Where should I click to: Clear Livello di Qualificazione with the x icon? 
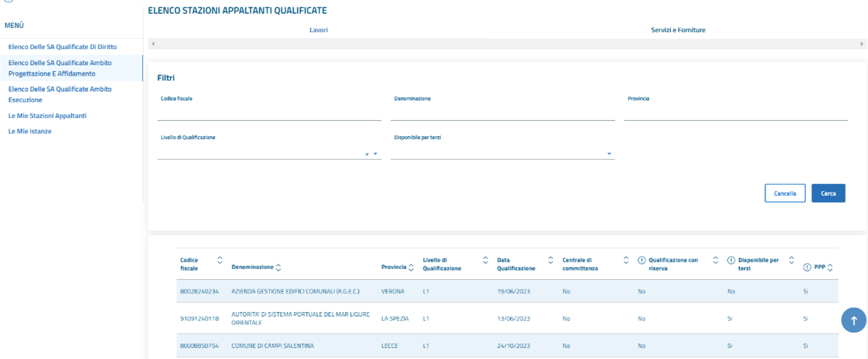pyautogui.click(x=367, y=154)
